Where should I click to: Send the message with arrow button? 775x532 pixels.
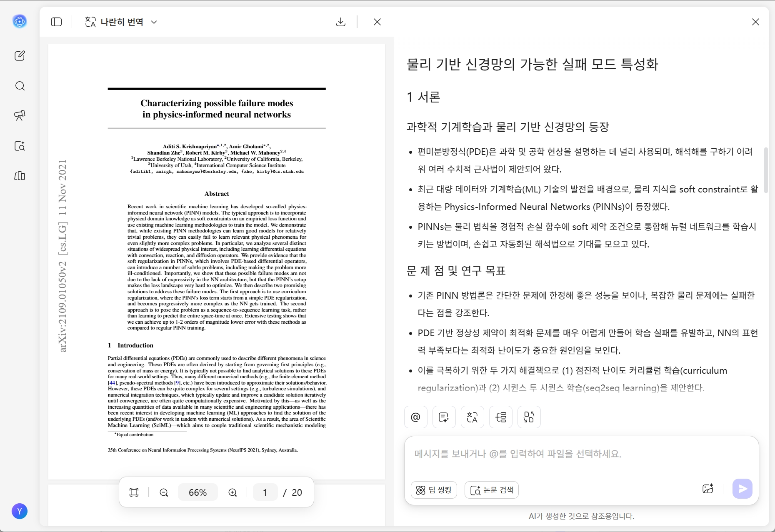click(742, 489)
